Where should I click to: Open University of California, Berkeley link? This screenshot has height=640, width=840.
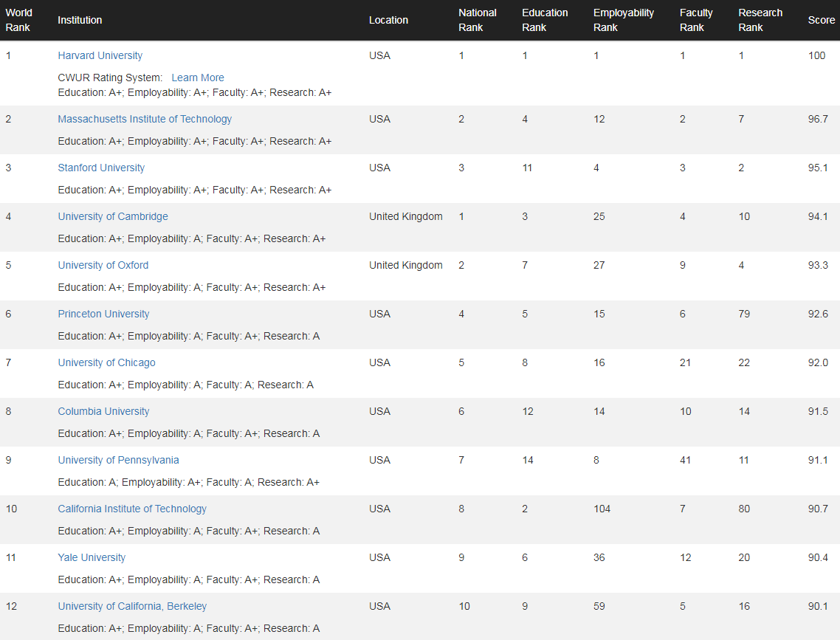coord(132,606)
